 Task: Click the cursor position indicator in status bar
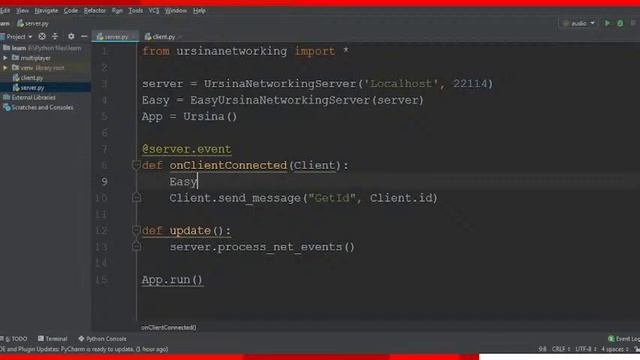(542, 349)
